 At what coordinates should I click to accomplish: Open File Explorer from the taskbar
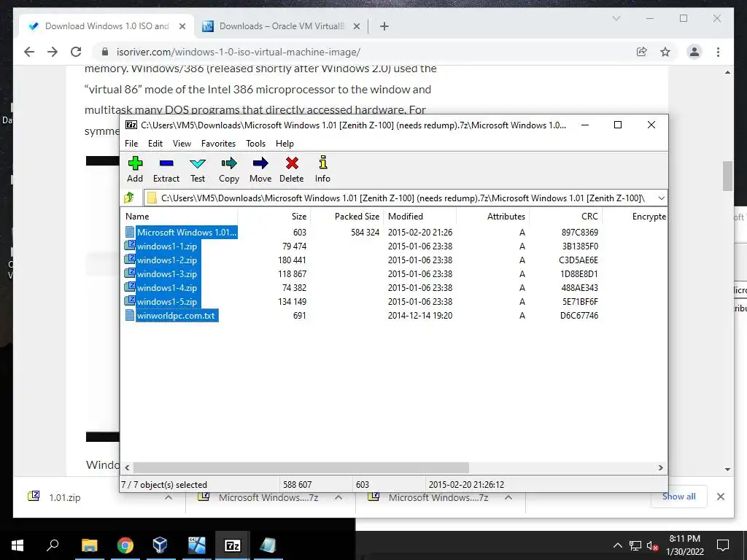89,545
